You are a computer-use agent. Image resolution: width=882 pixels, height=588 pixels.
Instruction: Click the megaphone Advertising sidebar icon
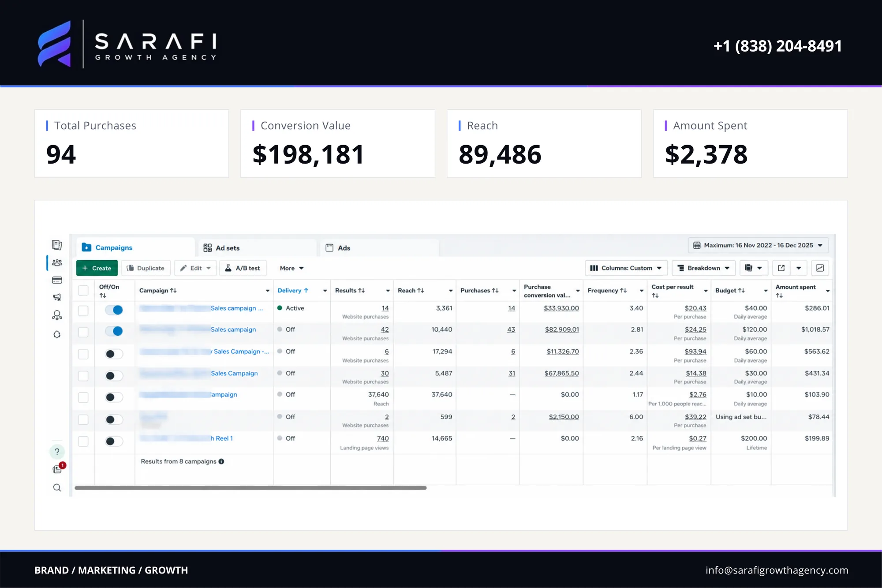pos(57,297)
